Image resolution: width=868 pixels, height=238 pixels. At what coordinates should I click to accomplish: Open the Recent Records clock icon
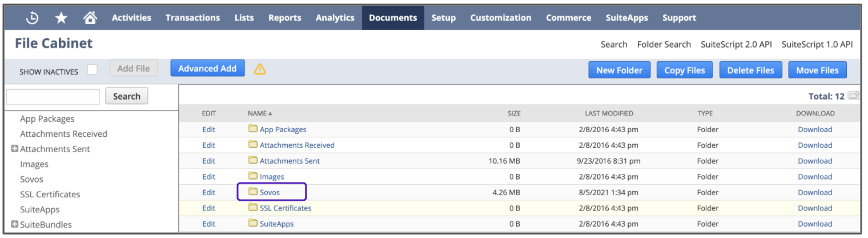[x=33, y=18]
